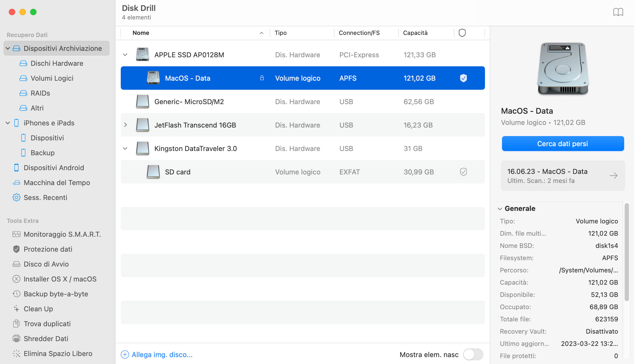Click the Elimina Spazio Libero icon
The width and height of the screenshot is (634, 364).
(17, 354)
